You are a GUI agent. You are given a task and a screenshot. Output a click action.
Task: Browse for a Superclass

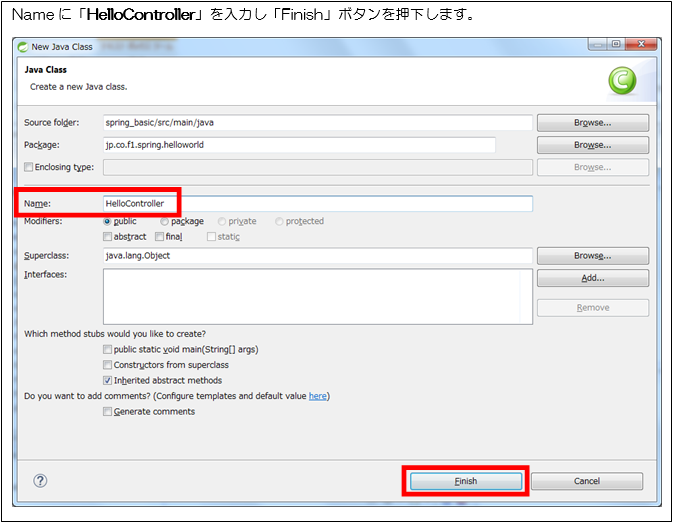pyautogui.click(x=592, y=256)
